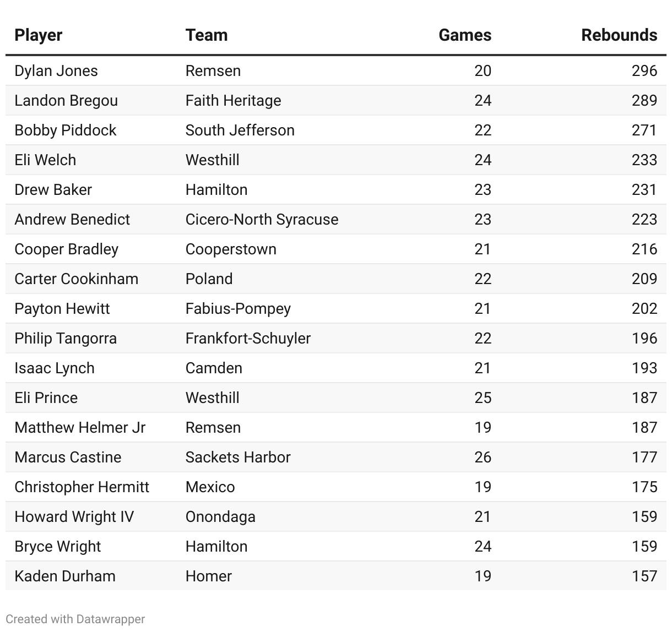This screenshot has height=632, width=672.
Task: Click Eli Prince's games value 25
Action: [483, 398]
